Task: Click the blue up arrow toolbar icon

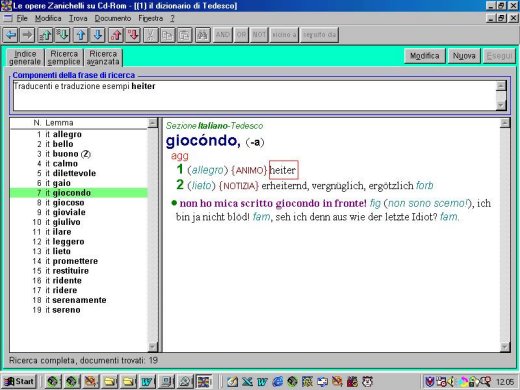Action: click(x=81, y=35)
